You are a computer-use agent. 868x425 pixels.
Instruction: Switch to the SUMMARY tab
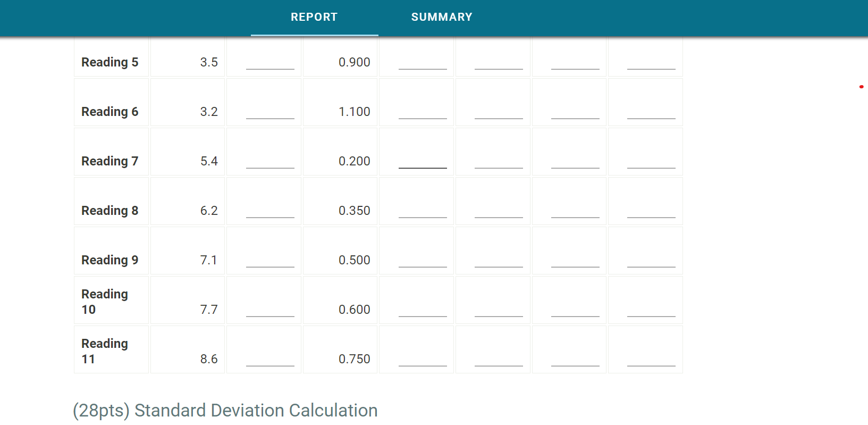click(x=441, y=16)
